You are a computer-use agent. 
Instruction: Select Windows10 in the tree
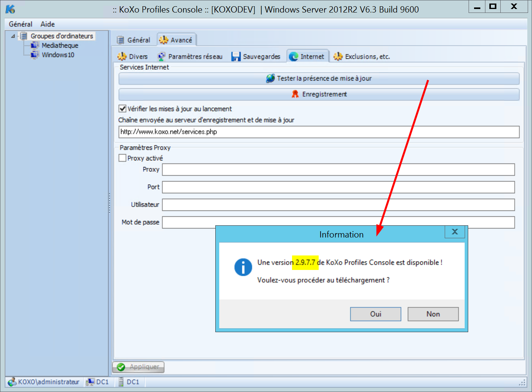coord(58,55)
